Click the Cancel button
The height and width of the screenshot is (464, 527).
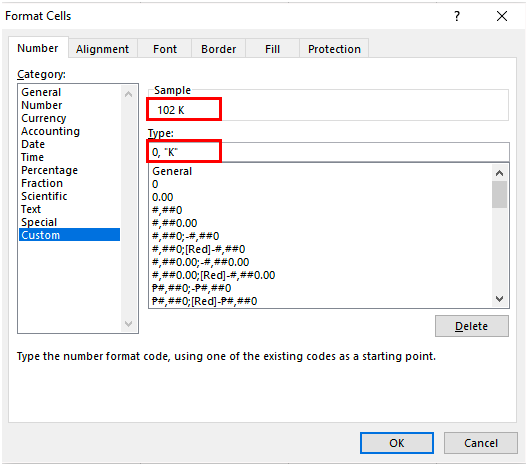[x=481, y=443]
